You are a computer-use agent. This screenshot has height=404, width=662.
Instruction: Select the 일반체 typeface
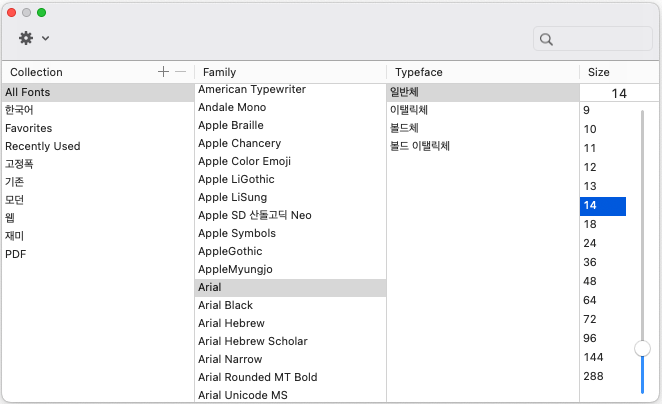(x=483, y=92)
